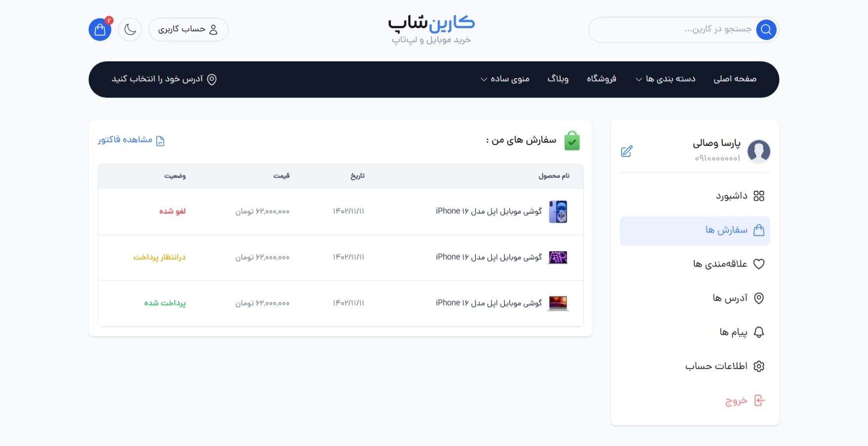Click the green shopping bag orders icon
Screen dimensions: 868x446
(572, 140)
